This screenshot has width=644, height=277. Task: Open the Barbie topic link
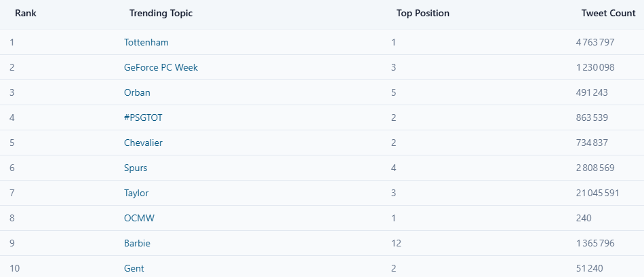(x=137, y=243)
